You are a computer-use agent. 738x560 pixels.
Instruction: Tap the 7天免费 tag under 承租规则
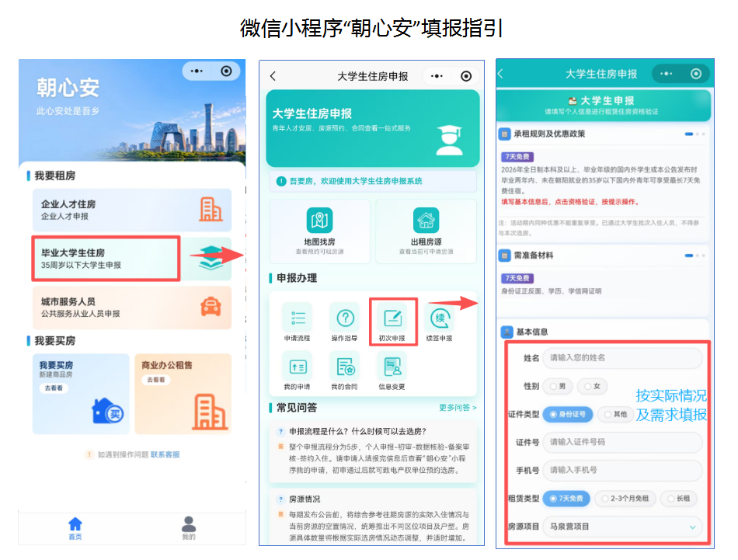517,157
